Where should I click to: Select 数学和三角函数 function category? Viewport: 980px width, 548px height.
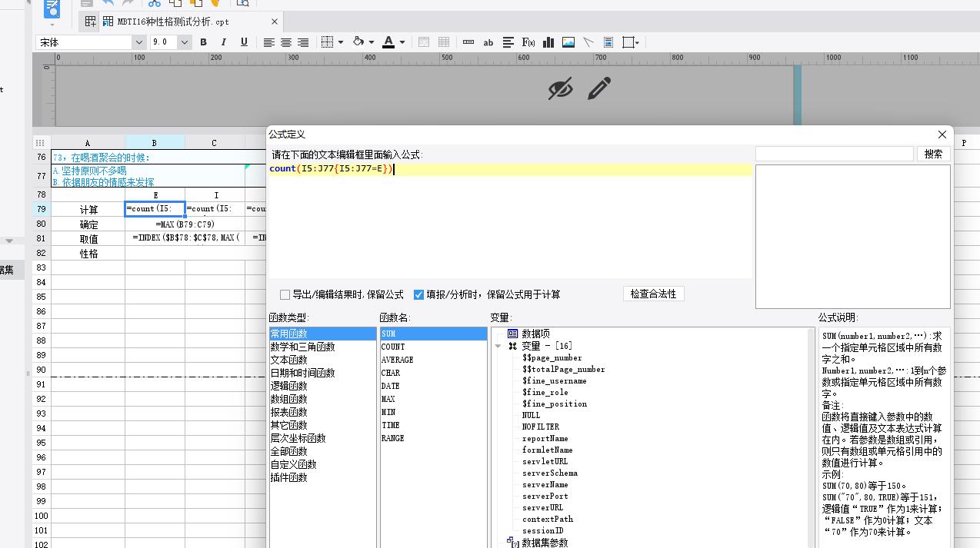click(302, 347)
